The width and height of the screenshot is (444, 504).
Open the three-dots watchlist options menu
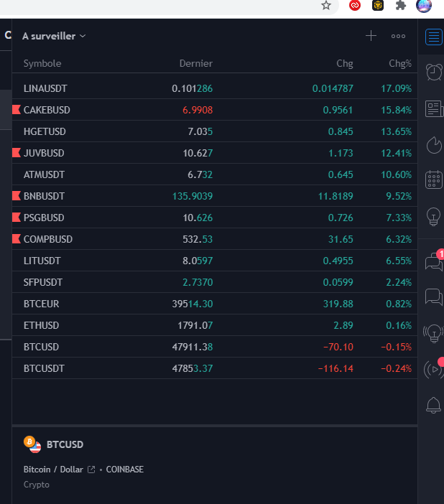(398, 36)
